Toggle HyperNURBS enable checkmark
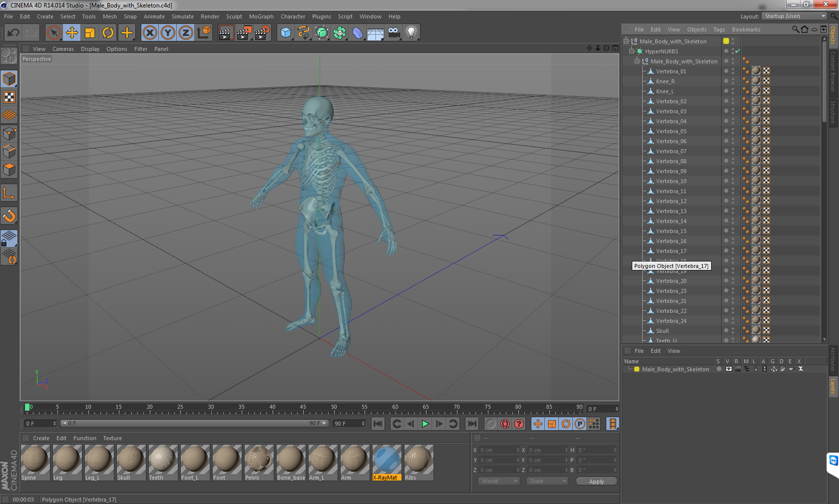 738,51
